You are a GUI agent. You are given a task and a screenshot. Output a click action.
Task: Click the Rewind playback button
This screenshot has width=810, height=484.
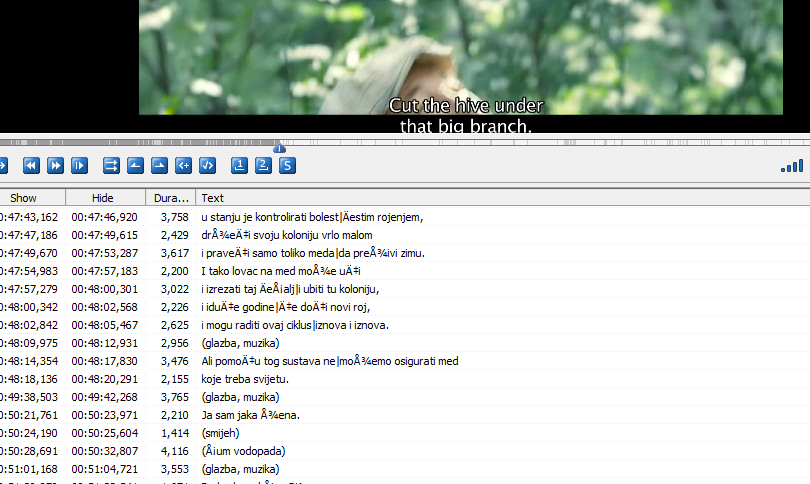pos(31,166)
